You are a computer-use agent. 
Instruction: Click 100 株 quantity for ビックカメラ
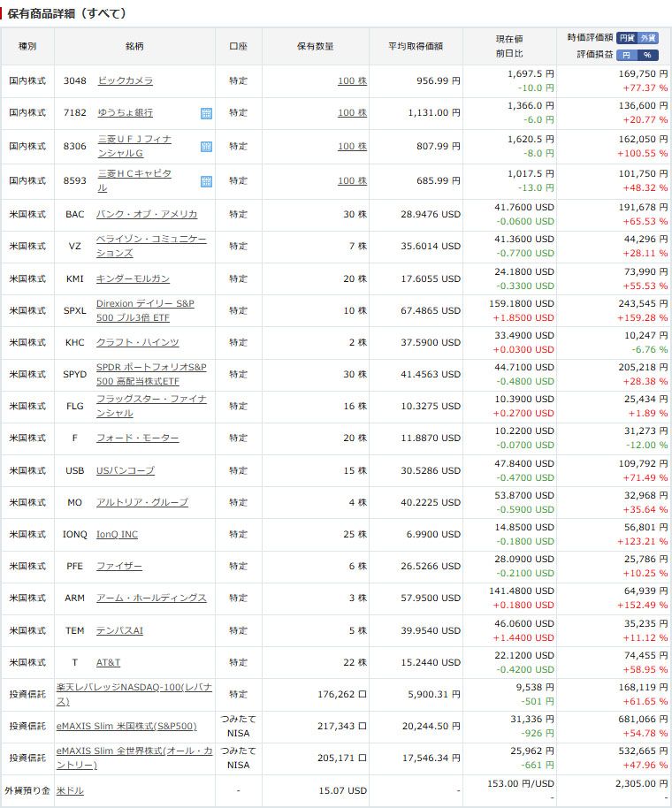coord(352,80)
